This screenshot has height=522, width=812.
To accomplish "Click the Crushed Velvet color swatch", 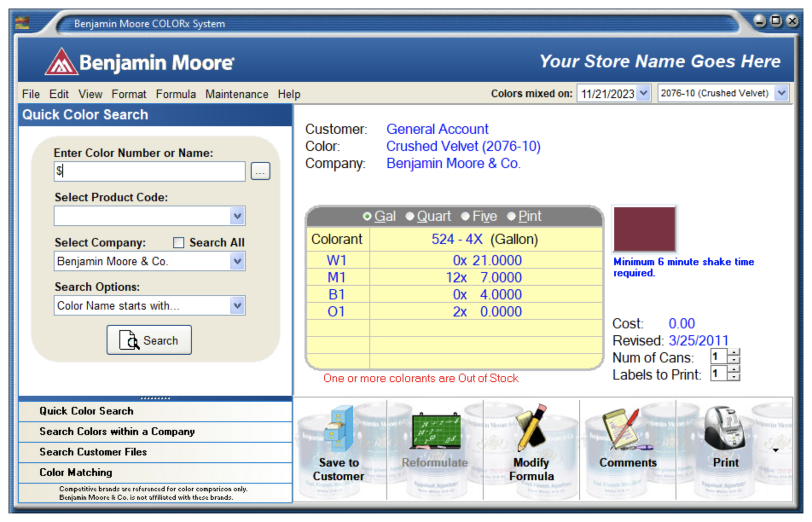I will 644,229.
